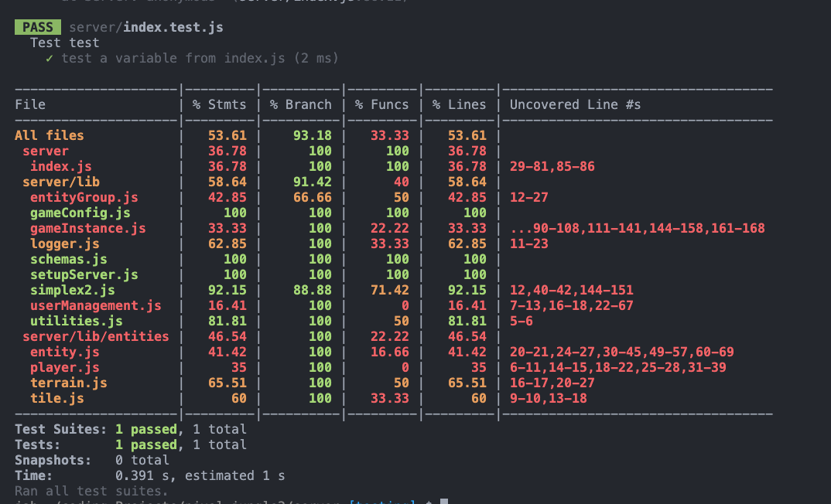Click the 'Uncovered Line #s' column header
This screenshot has height=504, width=831.
(x=575, y=104)
